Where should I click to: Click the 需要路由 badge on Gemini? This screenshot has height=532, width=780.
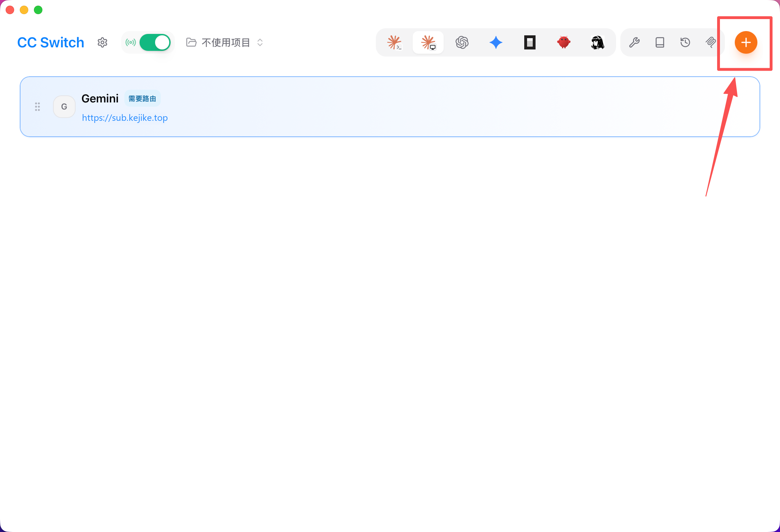[x=142, y=99]
